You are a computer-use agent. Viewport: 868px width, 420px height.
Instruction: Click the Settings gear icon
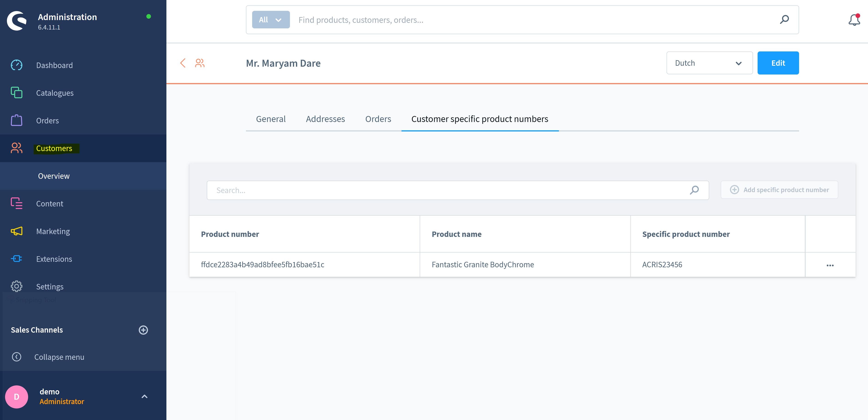pos(17,286)
